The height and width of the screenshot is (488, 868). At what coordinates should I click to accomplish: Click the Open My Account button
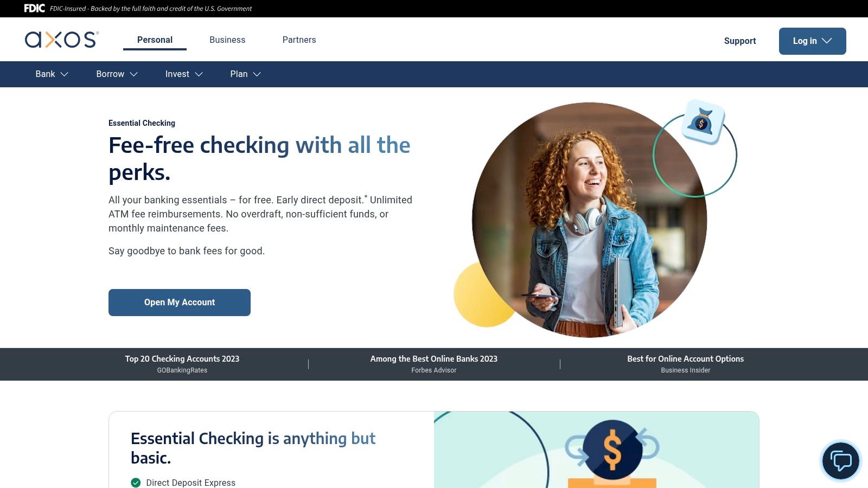click(180, 303)
